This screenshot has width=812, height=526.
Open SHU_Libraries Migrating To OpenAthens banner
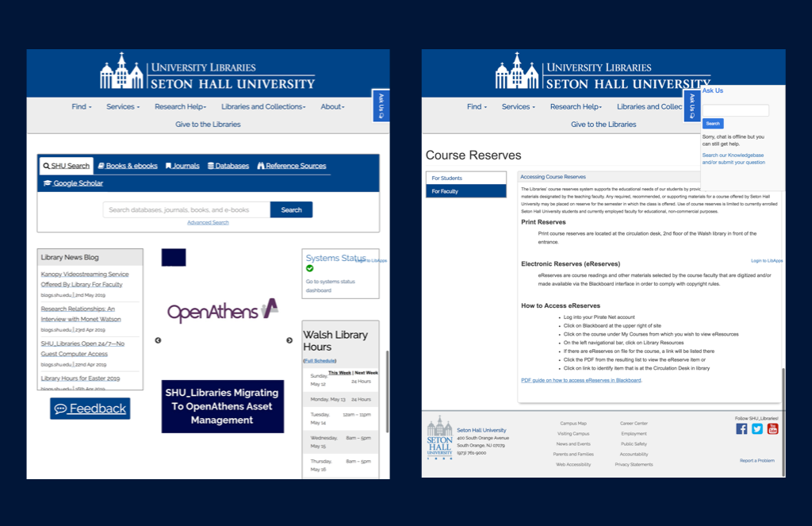point(223,407)
